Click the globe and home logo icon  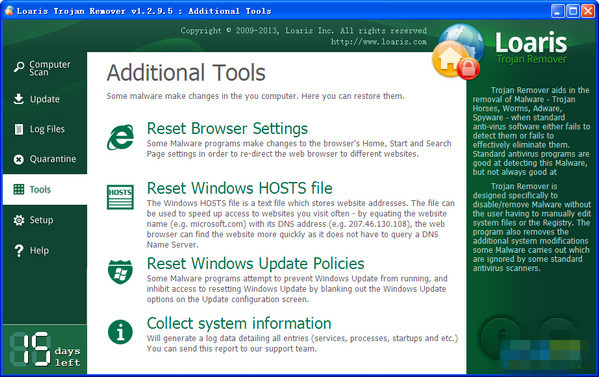(x=458, y=52)
